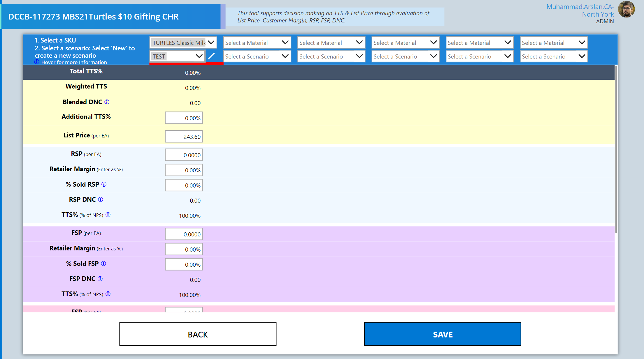Click the FSP DNC value 0.00

[x=195, y=280]
